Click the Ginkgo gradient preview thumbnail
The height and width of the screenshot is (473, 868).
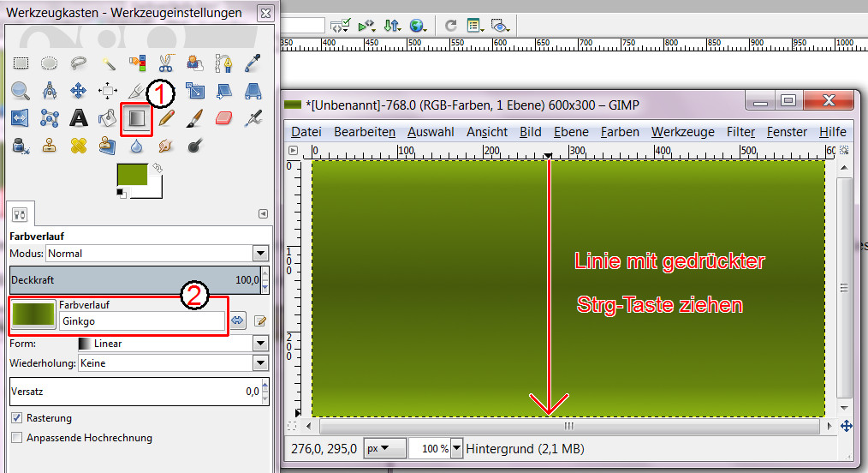pyautogui.click(x=33, y=314)
